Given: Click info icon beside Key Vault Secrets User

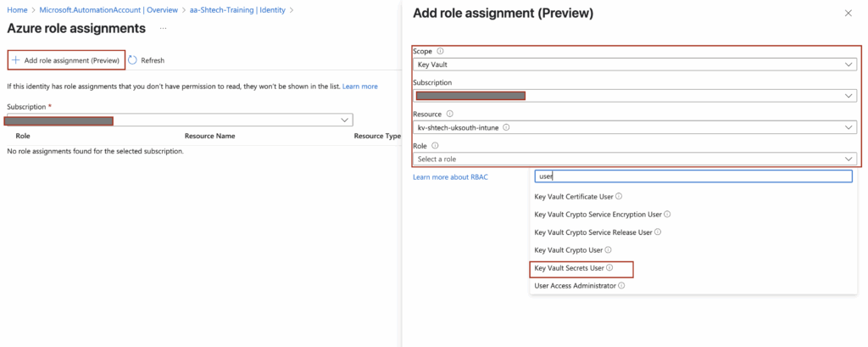Looking at the screenshot, I should click(x=609, y=268).
